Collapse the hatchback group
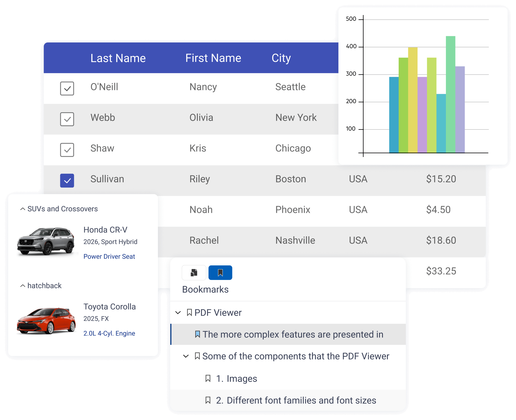 pyautogui.click(x=23, y=286)
